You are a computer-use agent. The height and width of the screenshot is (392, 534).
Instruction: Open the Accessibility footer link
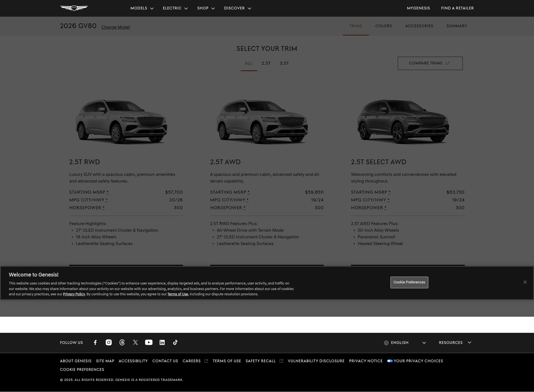click(x=133, y=361)
